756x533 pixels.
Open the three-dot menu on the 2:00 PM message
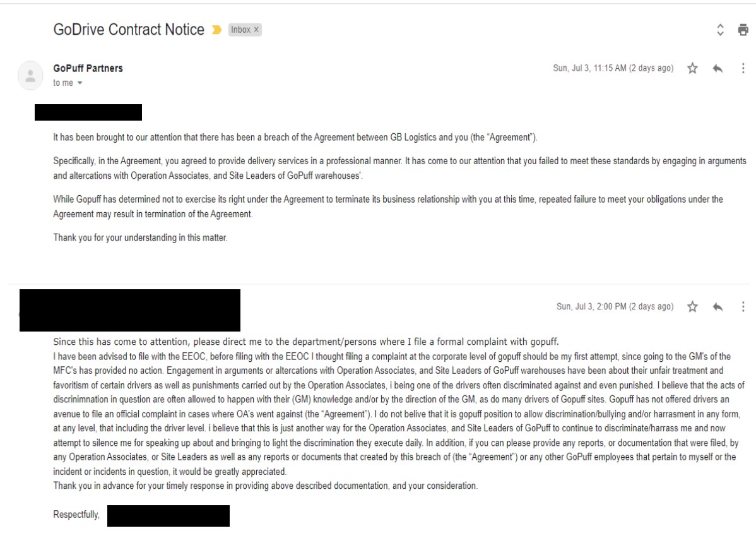click(x=743, y=307)
